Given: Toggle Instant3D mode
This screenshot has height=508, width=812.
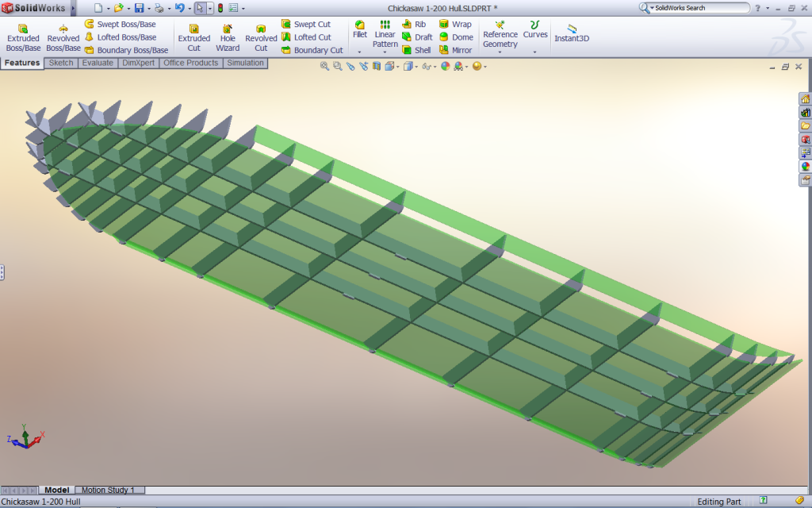Looking at the screenshot, I should pyautogui.click(x=572, y=32).
